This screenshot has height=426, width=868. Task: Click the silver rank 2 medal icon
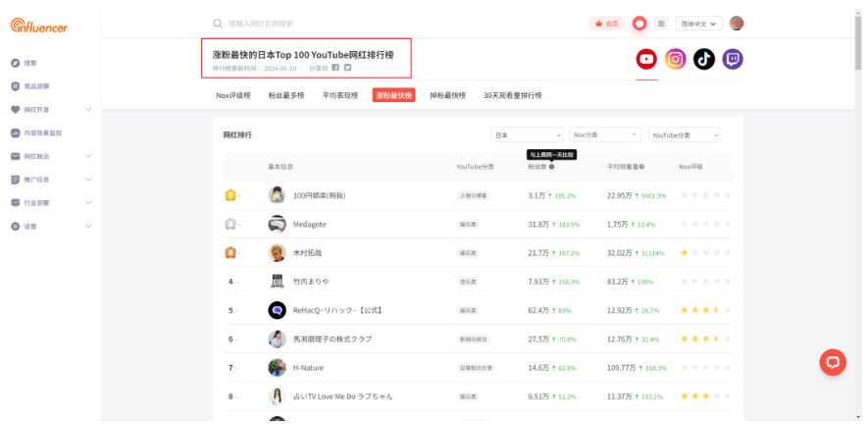pyautogui.click(x=230, y=224)
